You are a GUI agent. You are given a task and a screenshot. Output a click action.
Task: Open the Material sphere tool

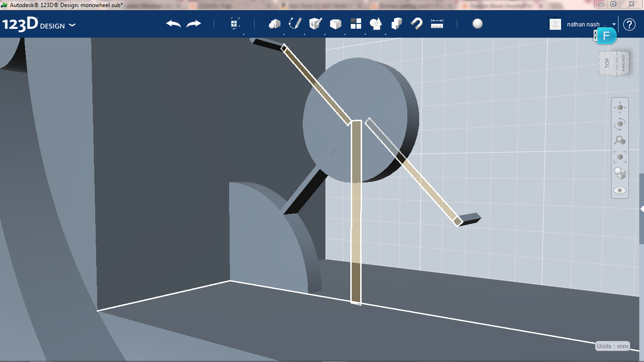click(478, 24)
